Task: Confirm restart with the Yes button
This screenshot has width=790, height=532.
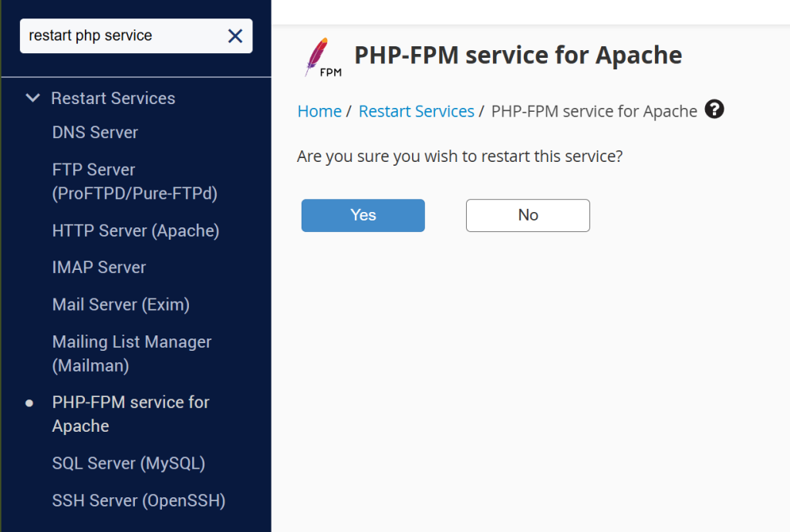Action: point(363,215)
